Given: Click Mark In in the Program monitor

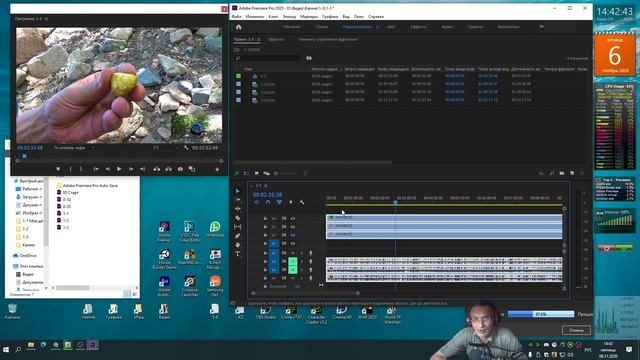Looking at the screenshot, I should (x=70, y=169).
